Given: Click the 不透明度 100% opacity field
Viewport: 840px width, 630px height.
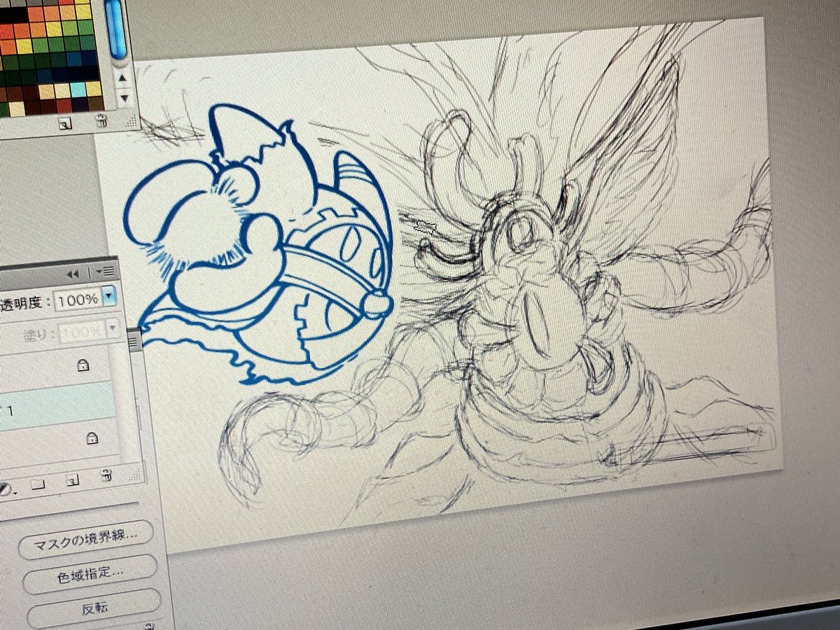Looking at the screenshot, I should pyautogui.click(x=77, y=300).
